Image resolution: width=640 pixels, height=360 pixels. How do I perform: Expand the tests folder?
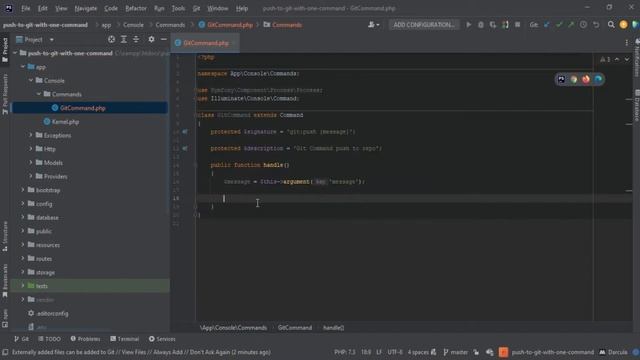pyautogui.click(x=23, y=286)
